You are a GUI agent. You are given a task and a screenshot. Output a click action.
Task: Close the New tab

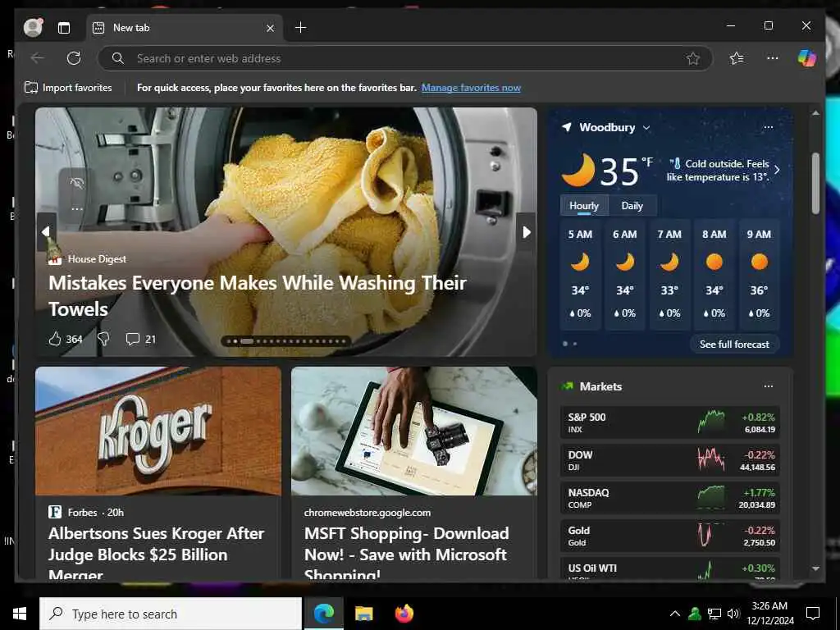tap(271, 28)
